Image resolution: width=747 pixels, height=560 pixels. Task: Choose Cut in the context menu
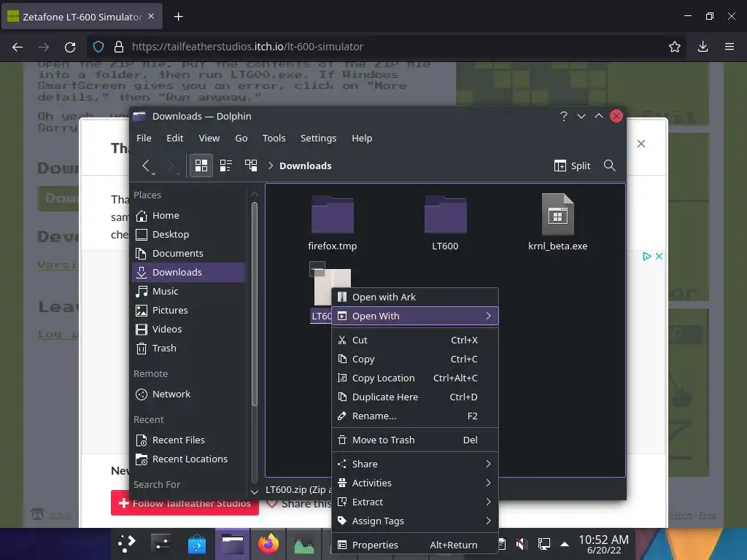coord(414,340)
